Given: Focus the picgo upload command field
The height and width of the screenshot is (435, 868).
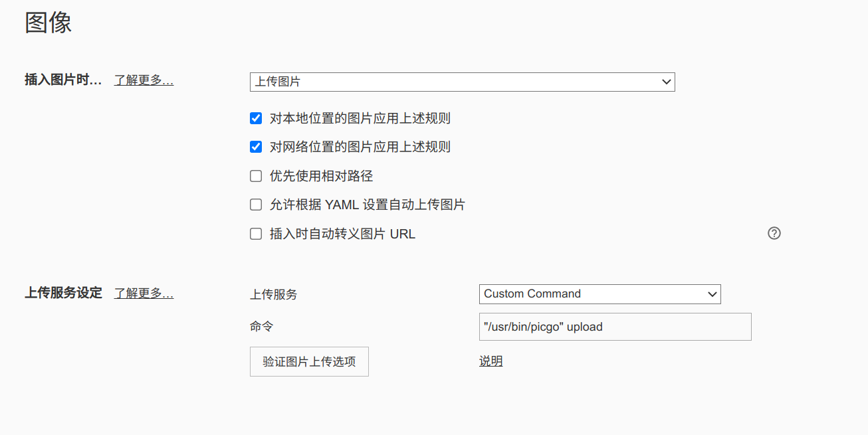Looking at the screenshot, I should click(x=615, y=327).
